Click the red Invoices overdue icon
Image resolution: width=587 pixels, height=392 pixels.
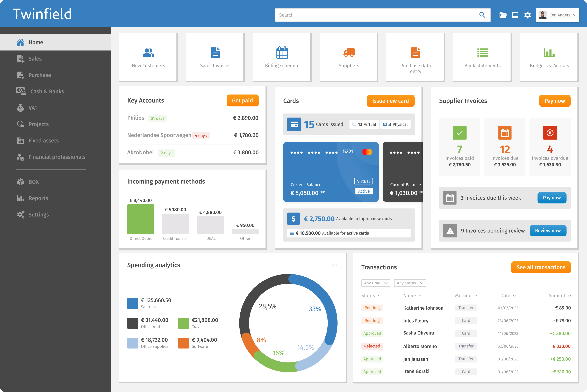pyautogui.click(x=550, y=133)
